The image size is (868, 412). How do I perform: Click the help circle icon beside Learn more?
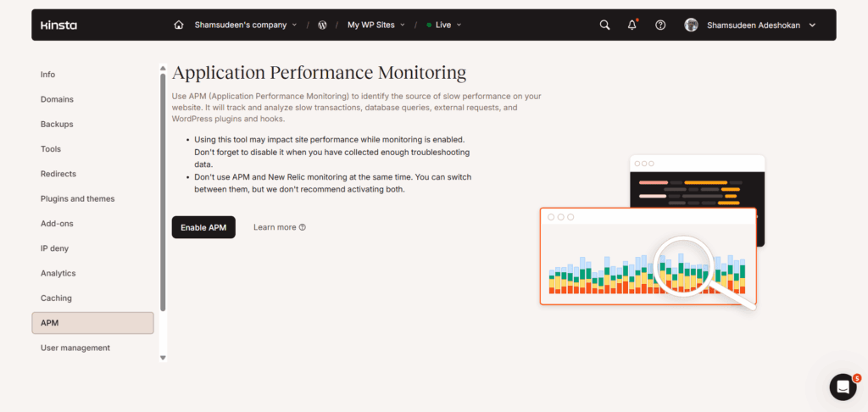click(x=303, y=227)
